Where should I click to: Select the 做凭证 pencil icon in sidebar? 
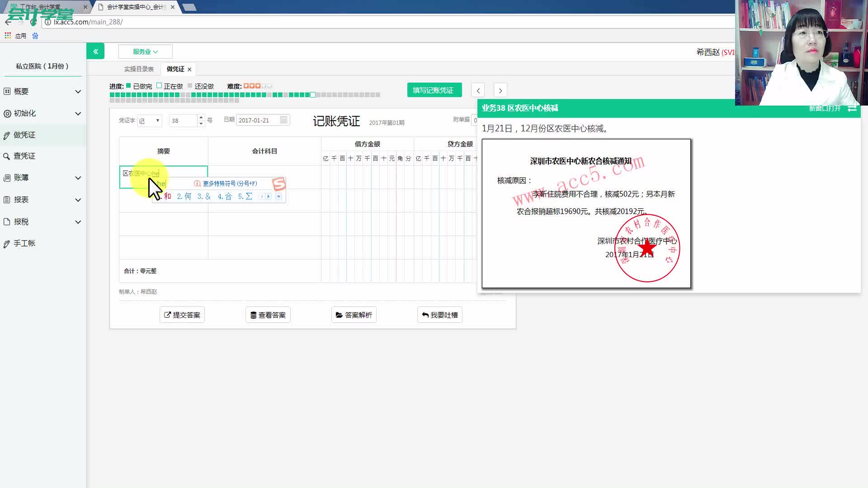(x=7, y=135)
